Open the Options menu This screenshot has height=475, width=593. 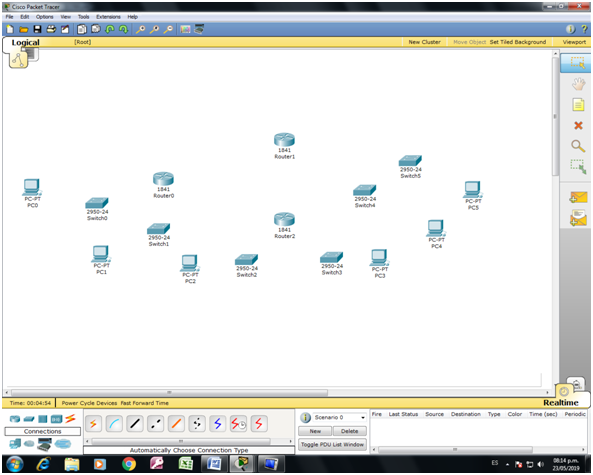pos(45,17)
